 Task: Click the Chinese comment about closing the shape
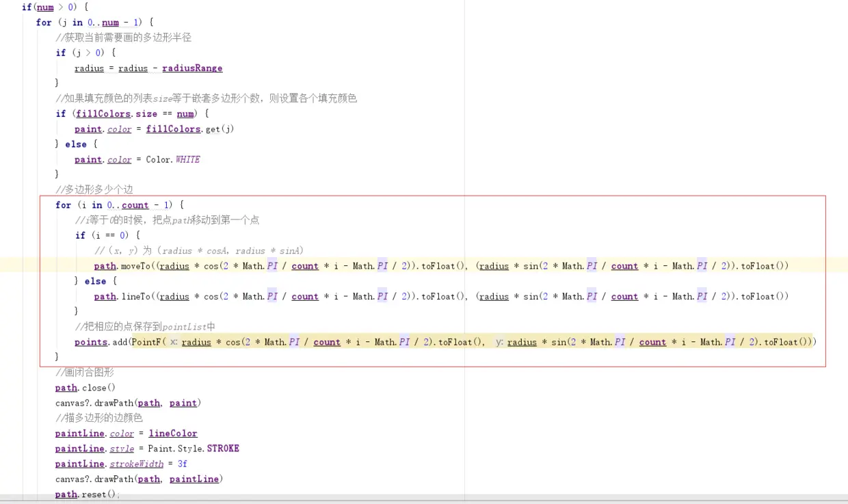[x=85, y=372]
